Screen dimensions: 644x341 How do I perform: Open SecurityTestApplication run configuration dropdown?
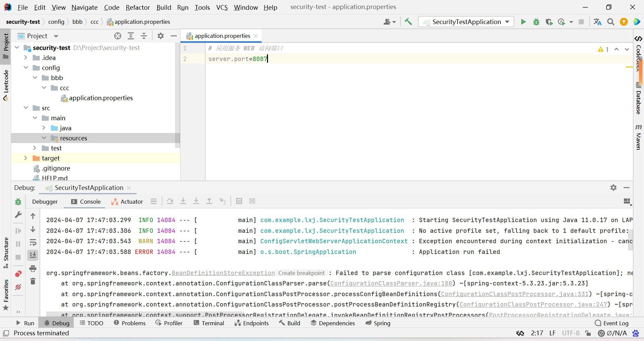point(466,22)
